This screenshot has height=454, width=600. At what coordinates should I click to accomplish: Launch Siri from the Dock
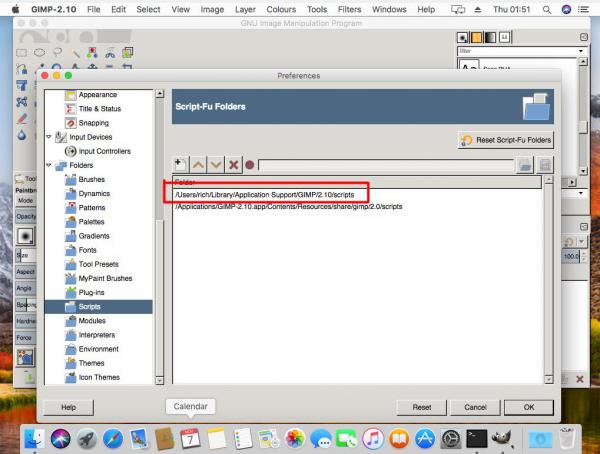tap(60, 438)
